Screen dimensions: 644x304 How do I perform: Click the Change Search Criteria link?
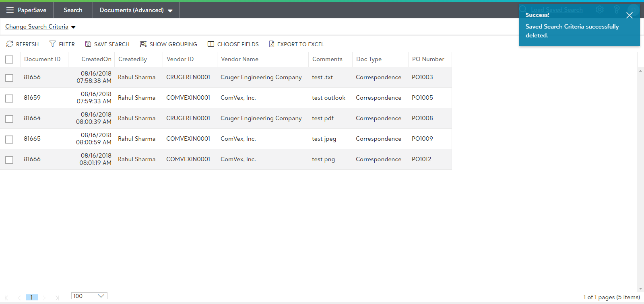click(x=37, y=27)
